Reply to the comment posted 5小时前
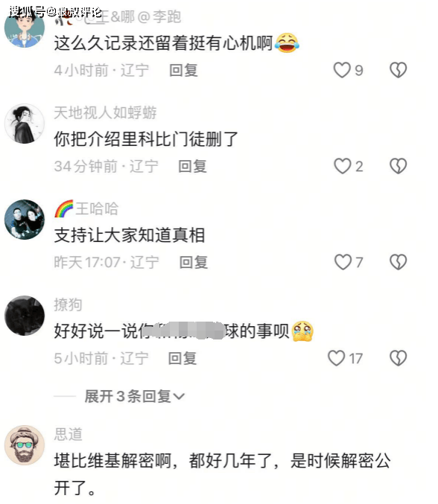This screenshot has width=438, height=504. pyautogui.click(x=182, y=358)
